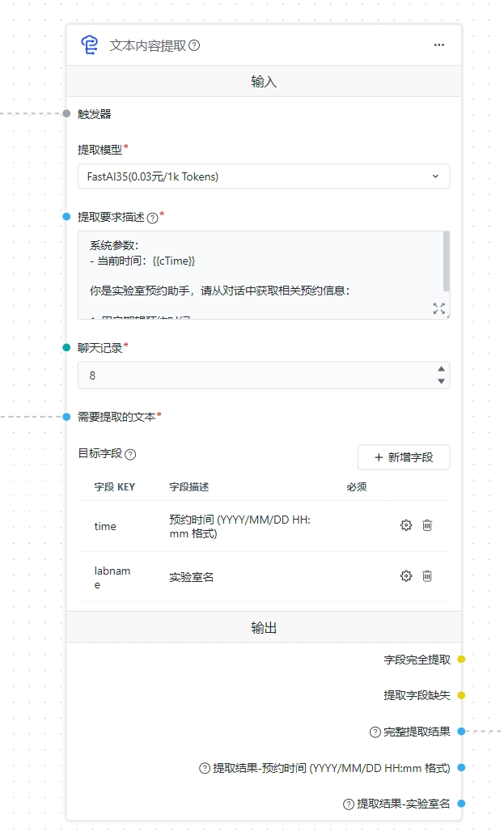Image resolution: width=504 pixels, height=836 pixels.
Task: Delete the labname field row
Action: (x=427, y=576)
